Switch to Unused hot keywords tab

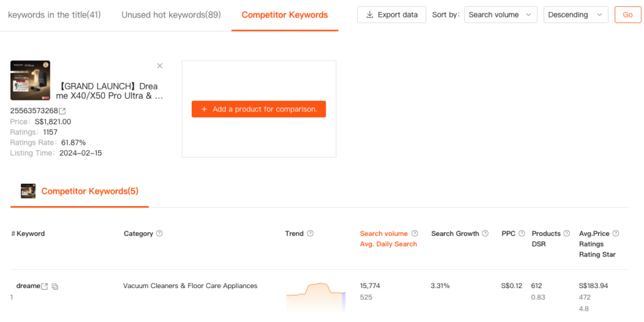click(171, 14)
